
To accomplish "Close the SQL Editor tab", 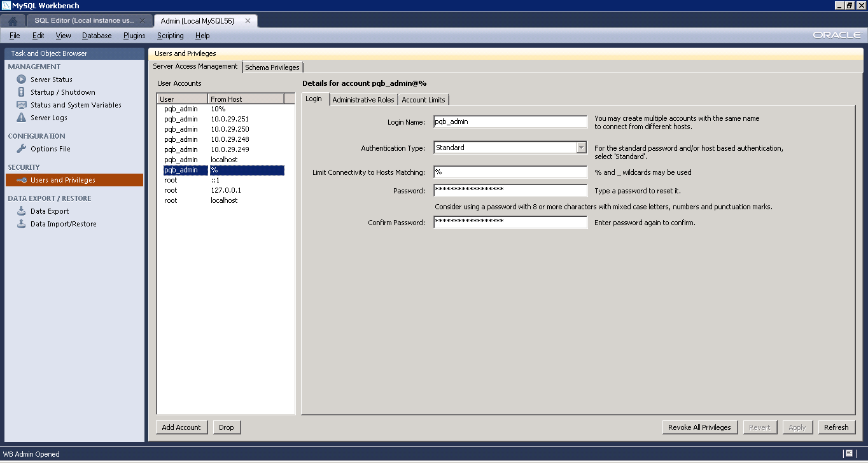I will pyautogui.click(x=143, y=21).
